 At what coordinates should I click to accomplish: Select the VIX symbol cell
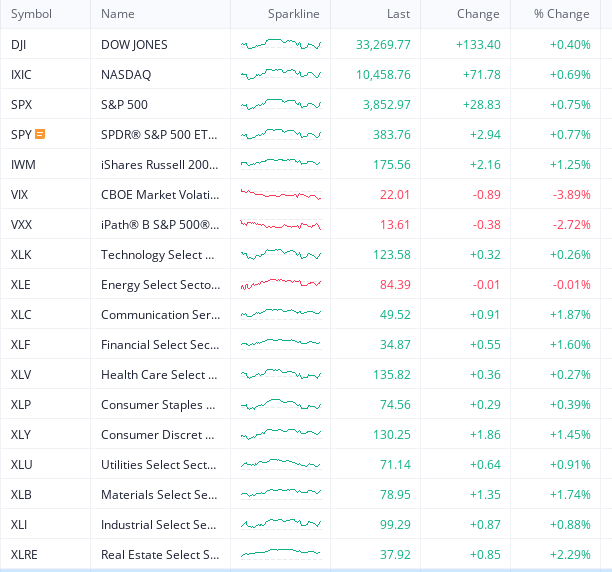20,195
